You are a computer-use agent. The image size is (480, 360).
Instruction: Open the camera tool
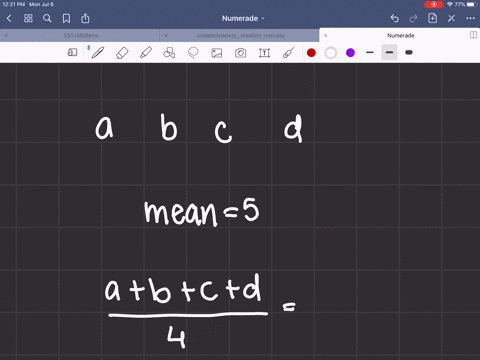[x=241, y=53]
